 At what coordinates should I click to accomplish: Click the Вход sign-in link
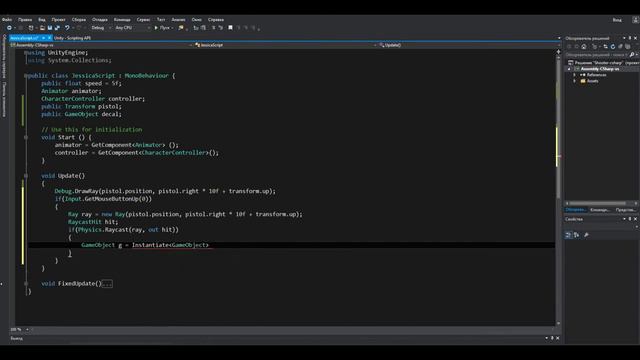617,20
